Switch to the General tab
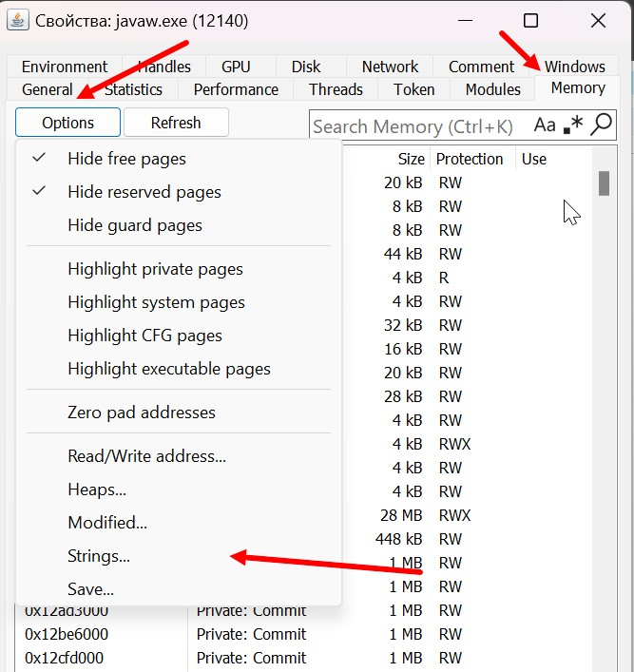The image size is (634, 672). click(x=48, y=89)
